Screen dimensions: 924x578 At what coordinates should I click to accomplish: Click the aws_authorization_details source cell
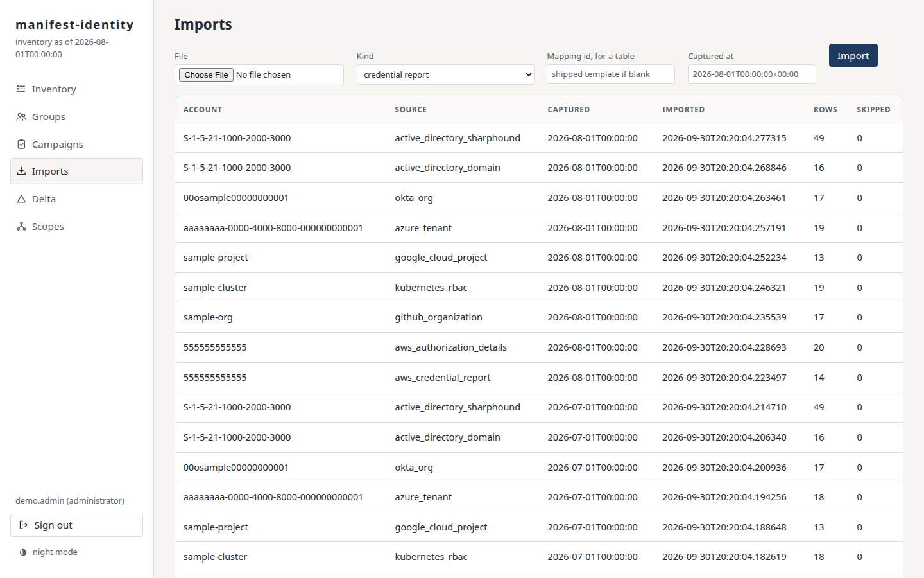(450, 347)
